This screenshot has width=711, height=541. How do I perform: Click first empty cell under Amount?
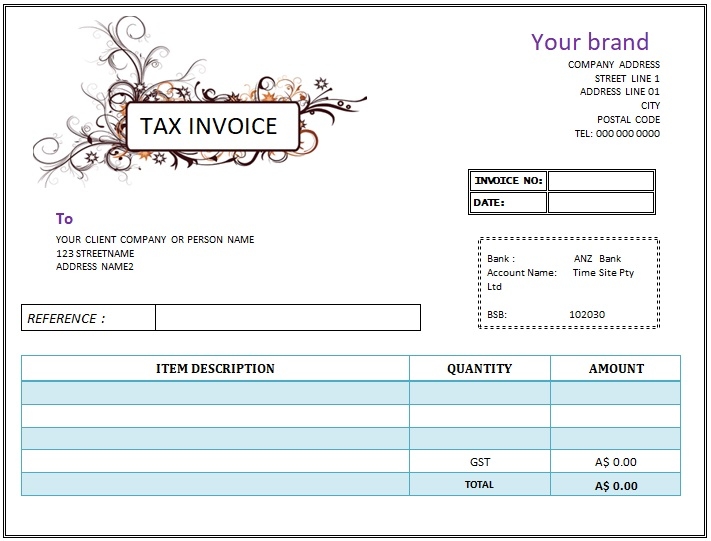[616, 393]
